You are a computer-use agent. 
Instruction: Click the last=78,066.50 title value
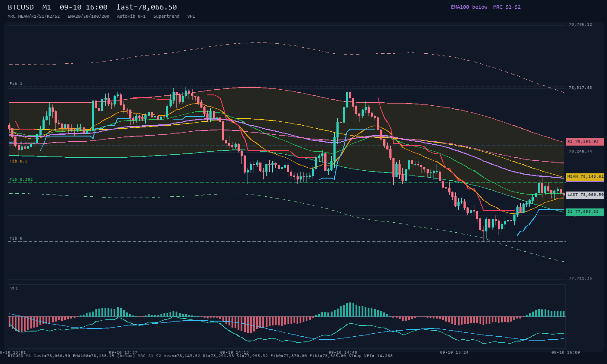click(x=147, y=7)
